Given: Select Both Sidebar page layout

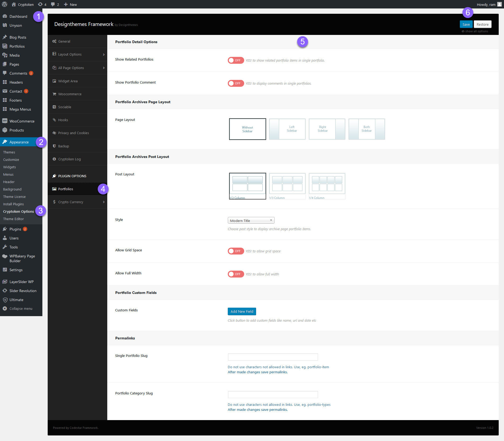Looking at the screenshot, I should click(x=367, y=129).
